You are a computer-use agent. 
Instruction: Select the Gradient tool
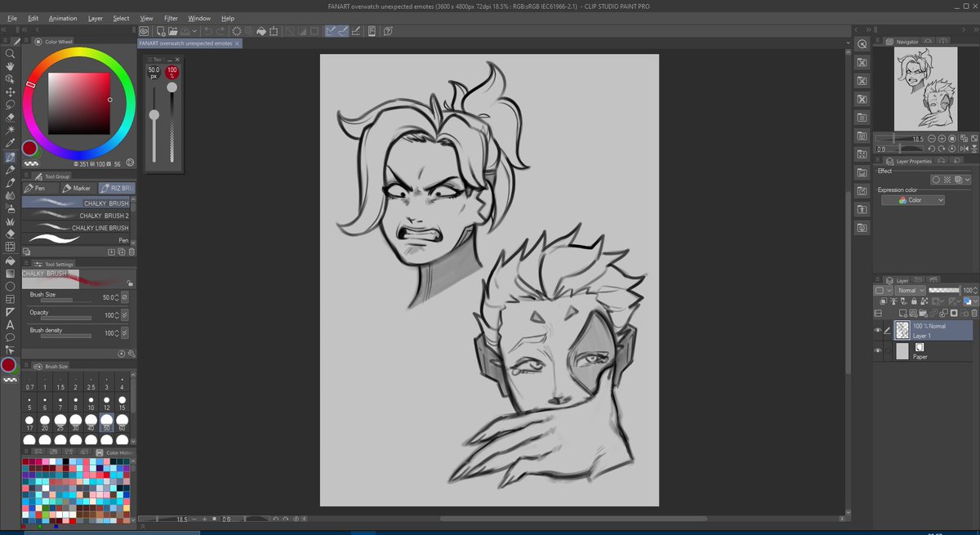pos(10,274)
